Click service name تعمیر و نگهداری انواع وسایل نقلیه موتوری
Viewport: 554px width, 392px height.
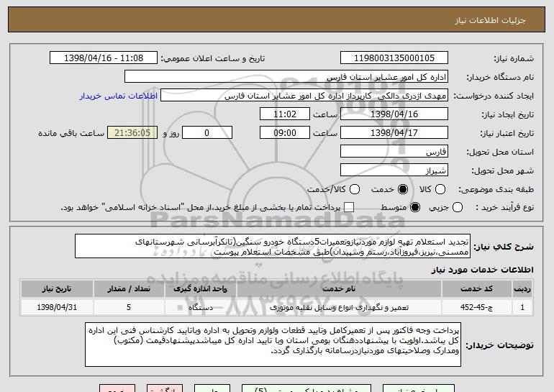pos(339,307)
